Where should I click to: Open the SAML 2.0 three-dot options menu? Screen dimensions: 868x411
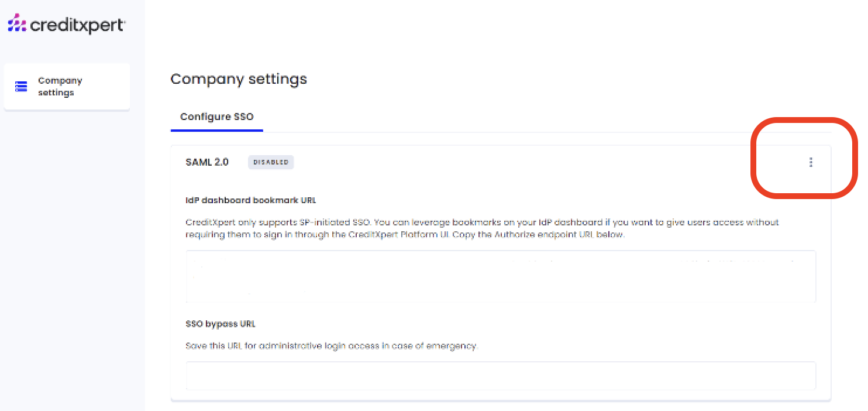click(x=810, y=162)
